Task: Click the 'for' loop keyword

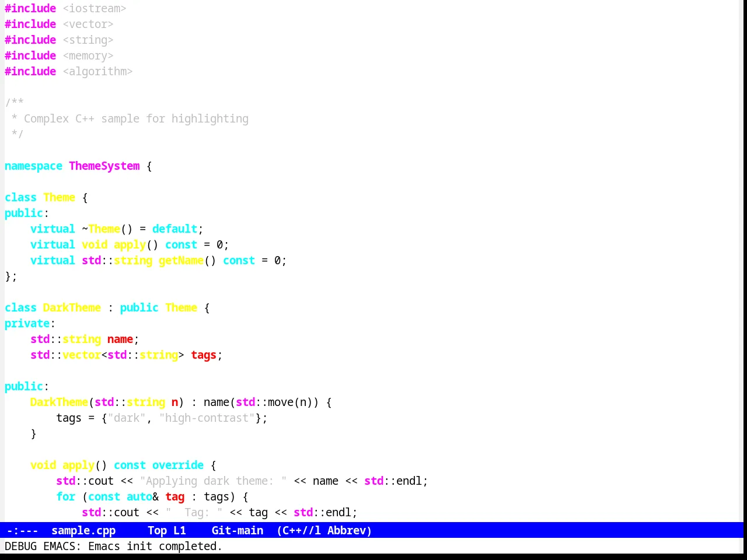Action: [x=65, y=496]
